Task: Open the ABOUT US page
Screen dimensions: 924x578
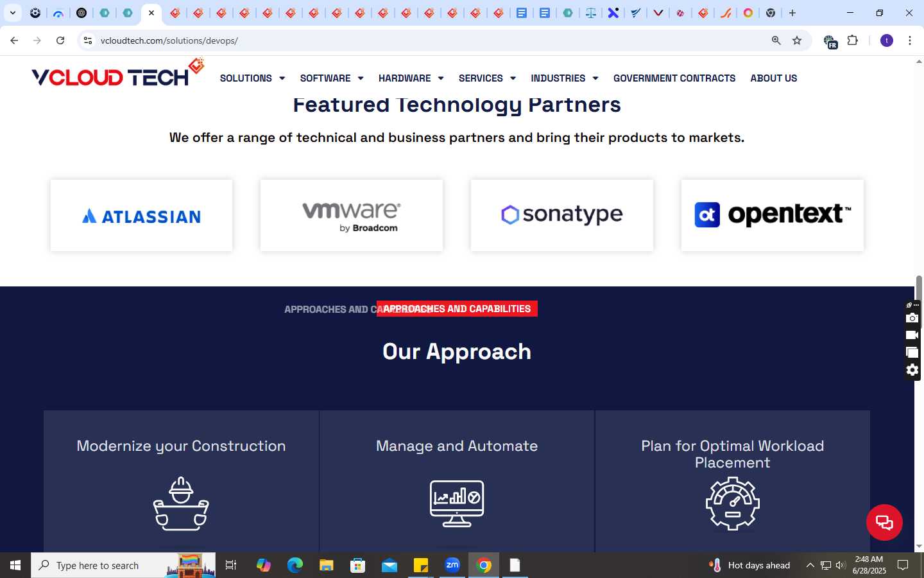Action: point(774,78)
